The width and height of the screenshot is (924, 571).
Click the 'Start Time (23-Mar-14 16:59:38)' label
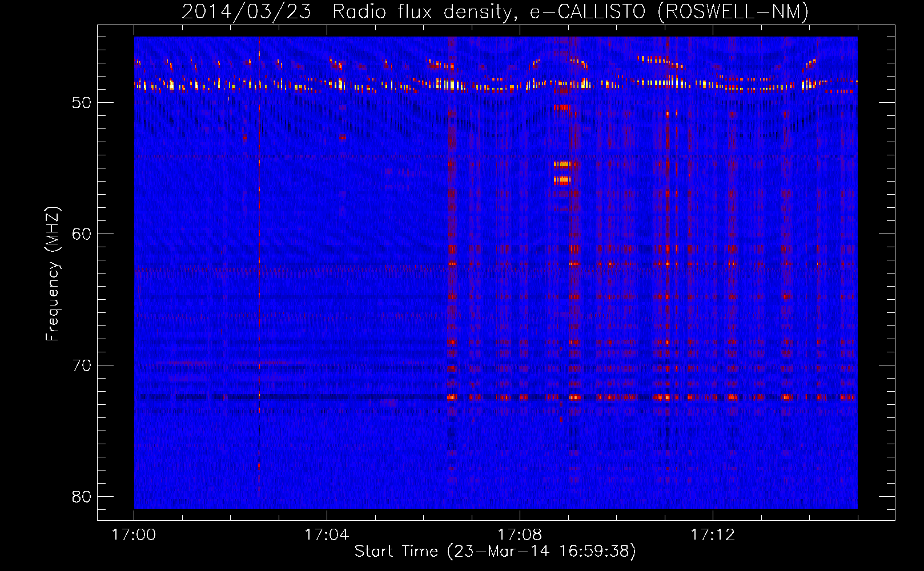495,552
